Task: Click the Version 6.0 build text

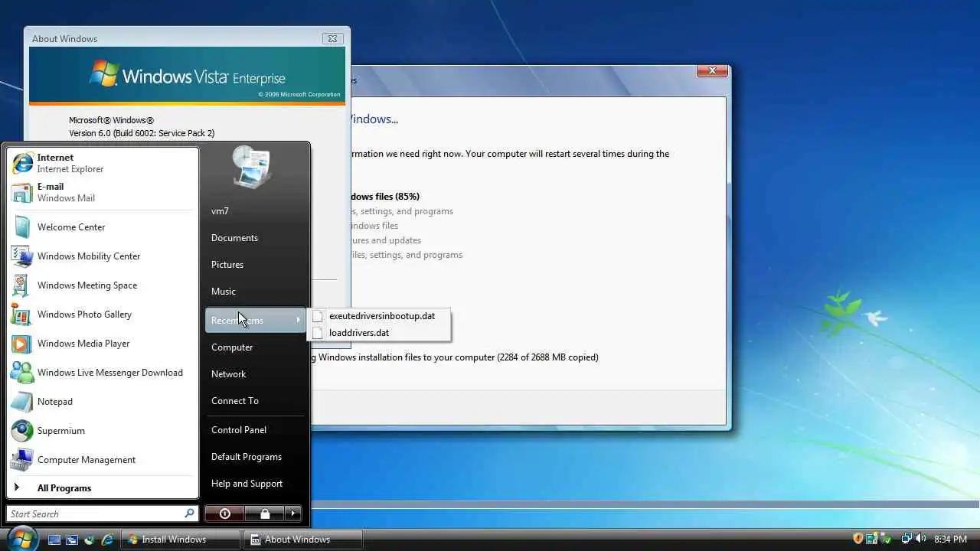Action: pos(142,133)
